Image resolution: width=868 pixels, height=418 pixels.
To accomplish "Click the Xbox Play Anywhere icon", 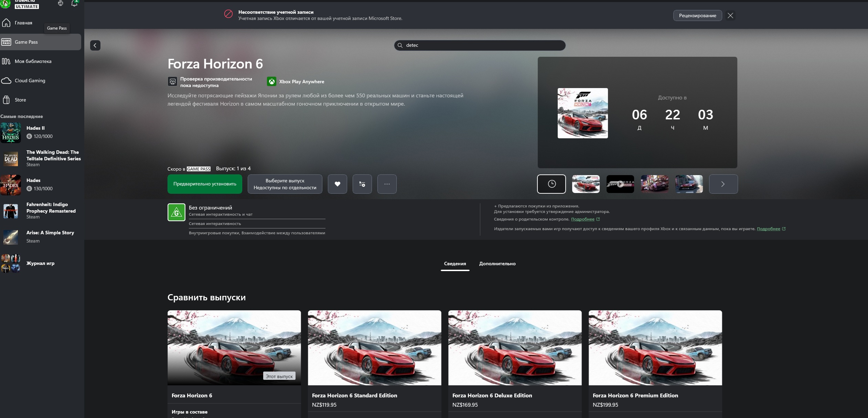I will (272, 82).
